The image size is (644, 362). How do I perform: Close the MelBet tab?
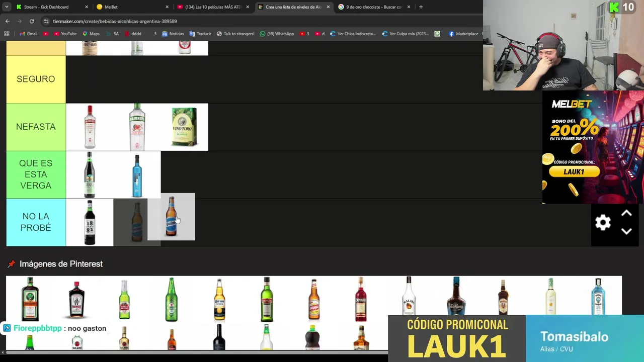(167, 7)
